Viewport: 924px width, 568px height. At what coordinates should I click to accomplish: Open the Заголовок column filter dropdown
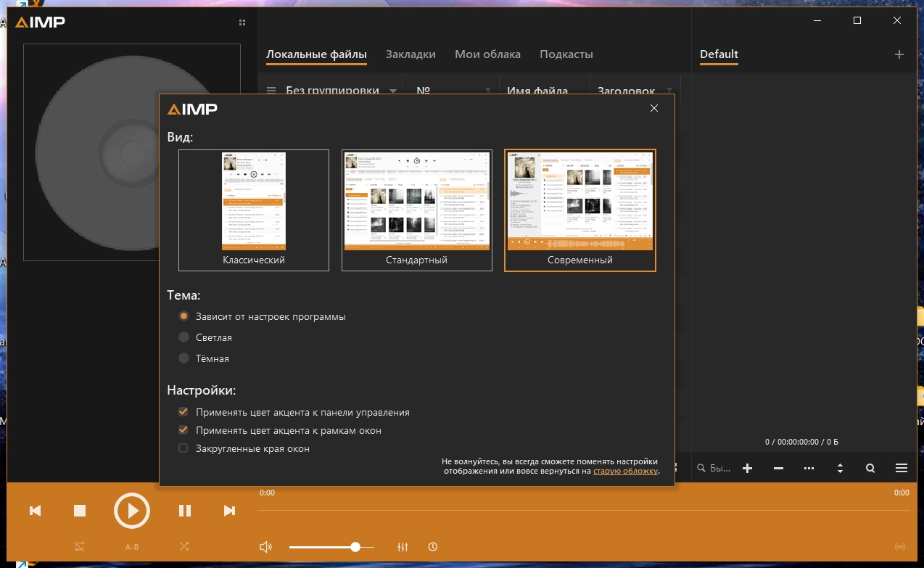pyautogui.click(x=668, y=91)
